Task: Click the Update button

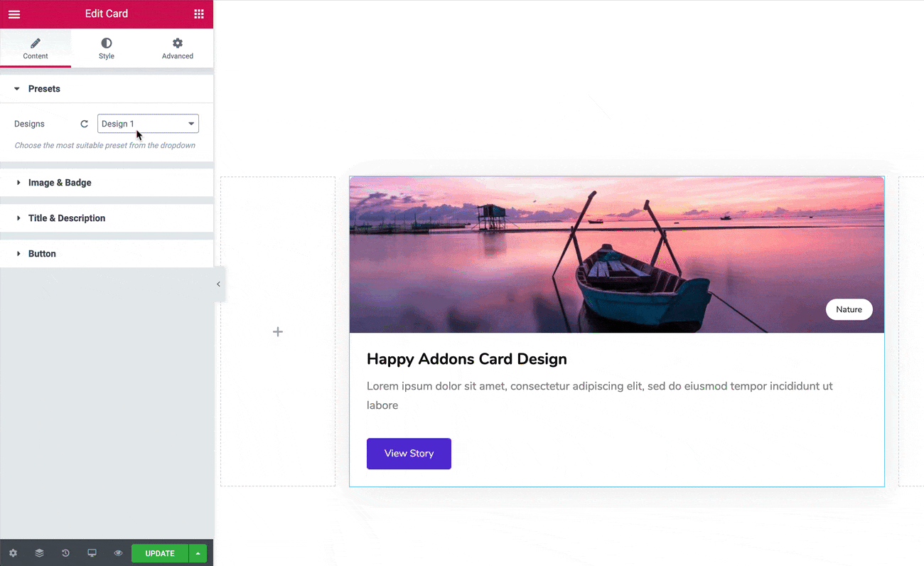Action: 159,552
